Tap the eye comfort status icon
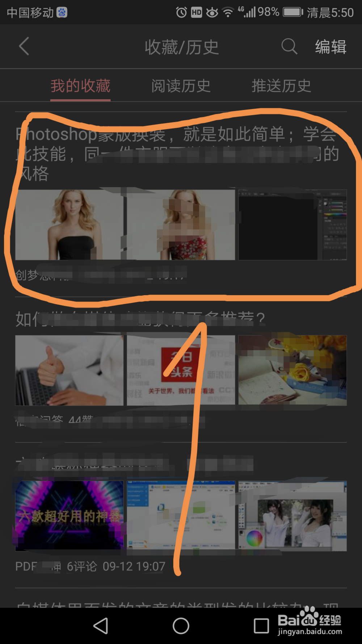Viewport: 362px width, 644px height. pyautogui.click(x=212, y=13)
